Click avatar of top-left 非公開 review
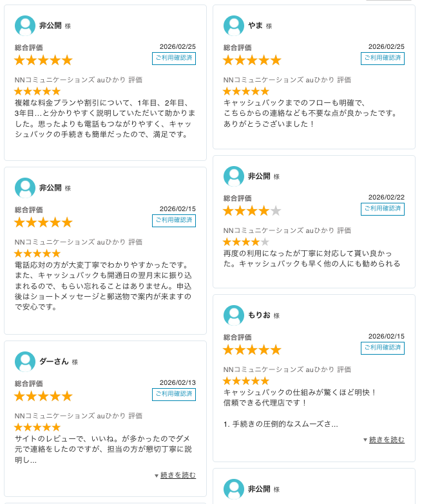Screen dimensions: 422x504 [25, 26]
